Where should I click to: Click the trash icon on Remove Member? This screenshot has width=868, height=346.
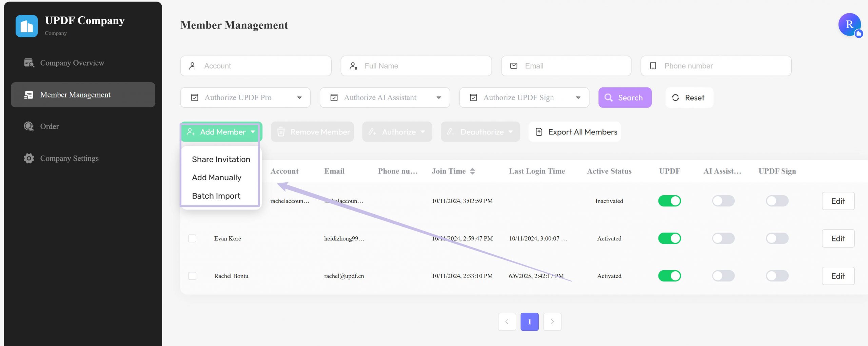(281, 132)
